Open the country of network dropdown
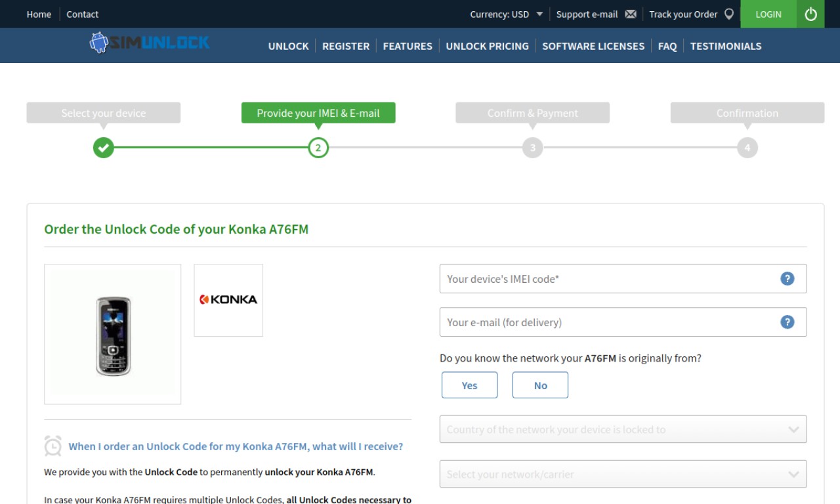 [623, 429]
